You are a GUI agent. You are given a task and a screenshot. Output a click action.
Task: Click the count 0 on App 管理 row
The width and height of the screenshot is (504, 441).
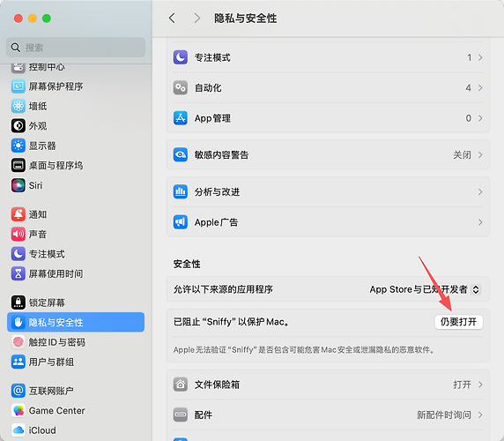tap(469, 118)
